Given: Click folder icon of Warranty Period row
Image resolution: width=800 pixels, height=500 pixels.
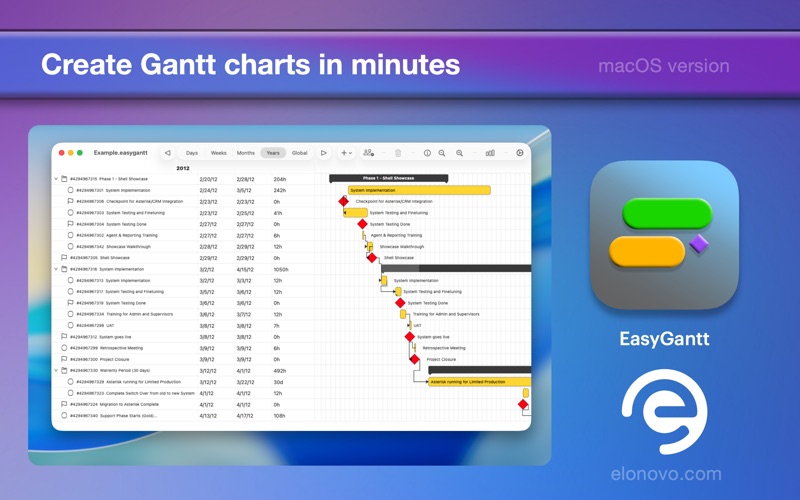Looking at the screenshot, I should pyautogui.click(x=64, y=370).
